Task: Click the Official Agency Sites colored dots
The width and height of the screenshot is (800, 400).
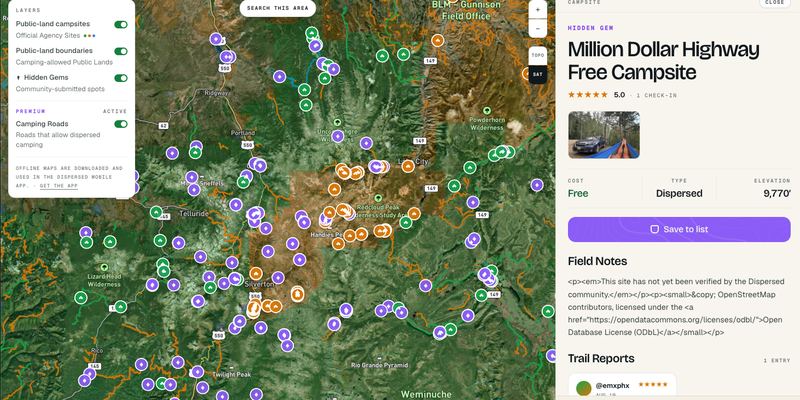Action: (x=90, y=36)
